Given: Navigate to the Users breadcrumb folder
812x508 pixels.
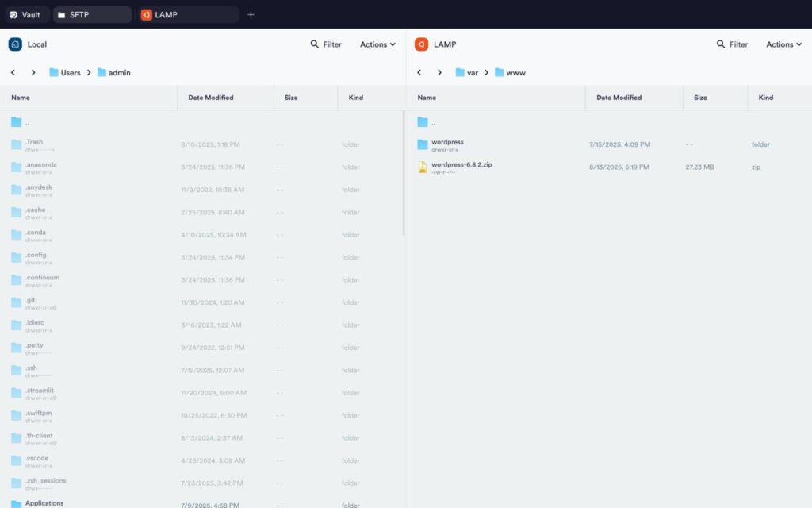Looking at the screenshot, I should (x=65, y=72).
